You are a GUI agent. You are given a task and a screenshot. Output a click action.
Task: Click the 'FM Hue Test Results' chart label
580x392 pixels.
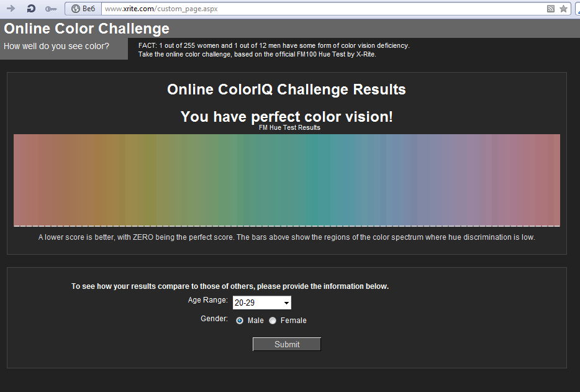tap(289, 127)
